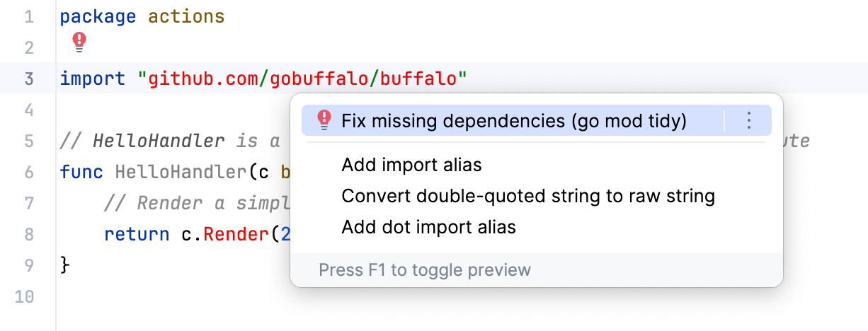The width and height of the screenshot is (868, 331).
Task: Place the cursor on the import keyword
Action: tap(93, 79)
